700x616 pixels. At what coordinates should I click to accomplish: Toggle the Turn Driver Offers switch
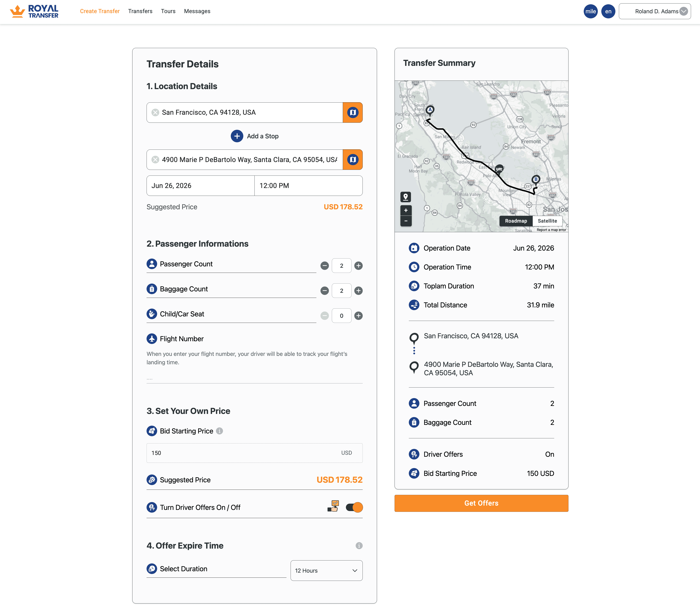(354, 508)
